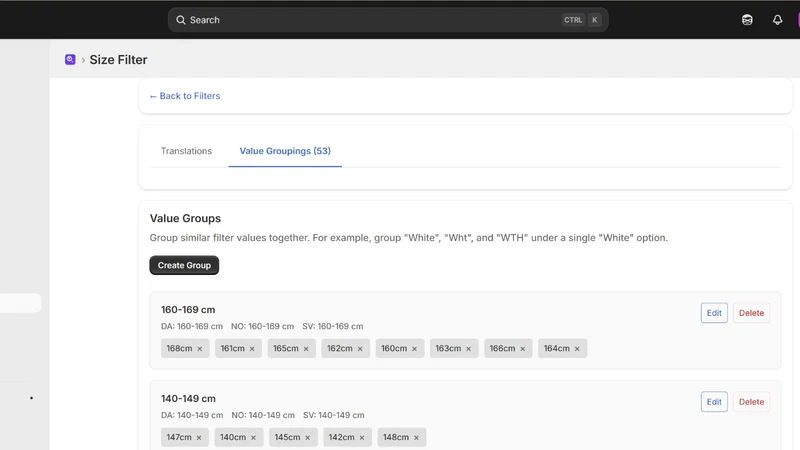The image size is (800, 450).
Task: Remove the 168cm chip
Action: [x=199, y=349]
